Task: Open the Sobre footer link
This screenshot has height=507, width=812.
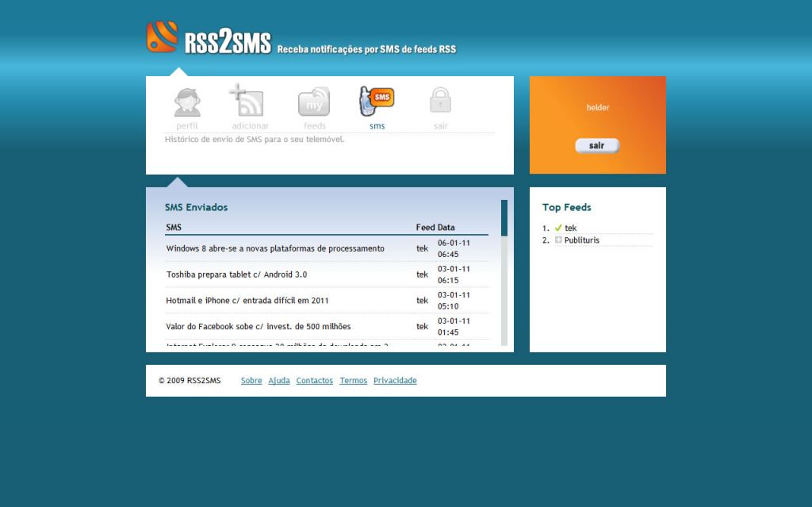Action: [251, 381]
